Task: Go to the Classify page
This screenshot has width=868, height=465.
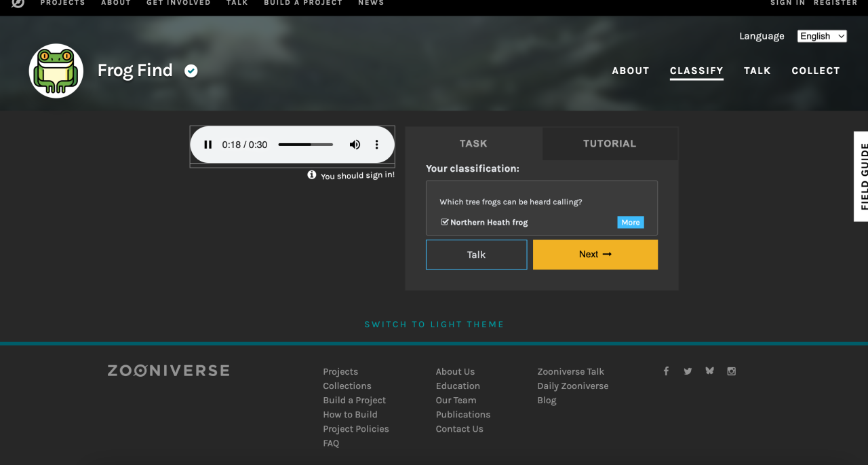Action: pos(696,71)
